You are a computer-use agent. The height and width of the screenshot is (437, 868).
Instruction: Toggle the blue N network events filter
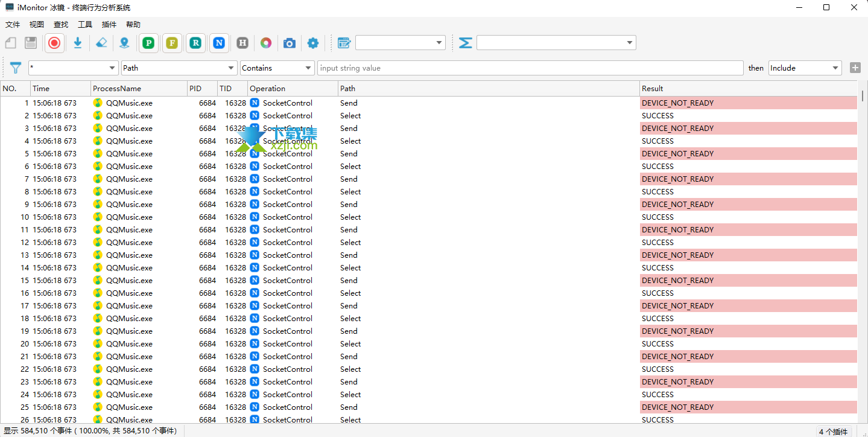pyautogui.click(x=219, y=43)
